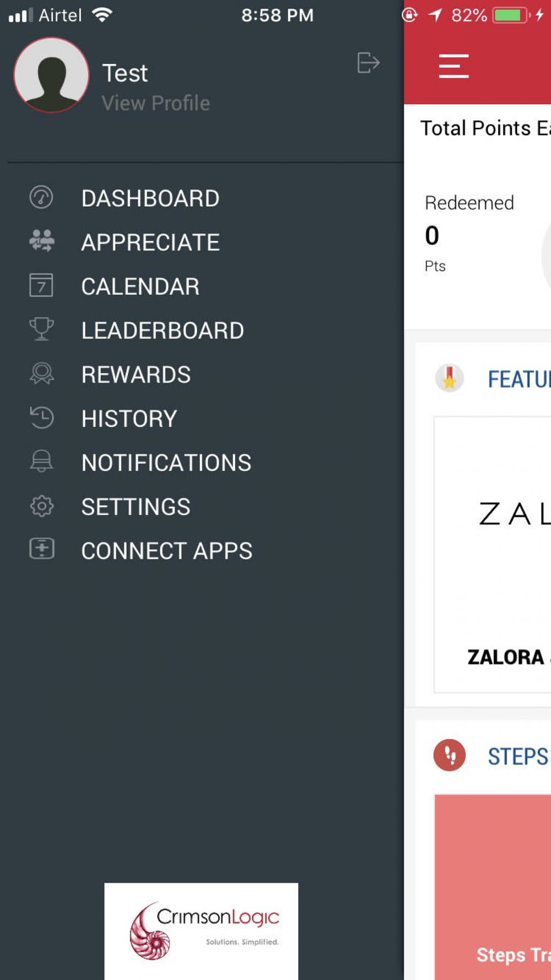Tap the rewards ribbon icon
The height and width of the screenshot is (980, 551).
42,374
